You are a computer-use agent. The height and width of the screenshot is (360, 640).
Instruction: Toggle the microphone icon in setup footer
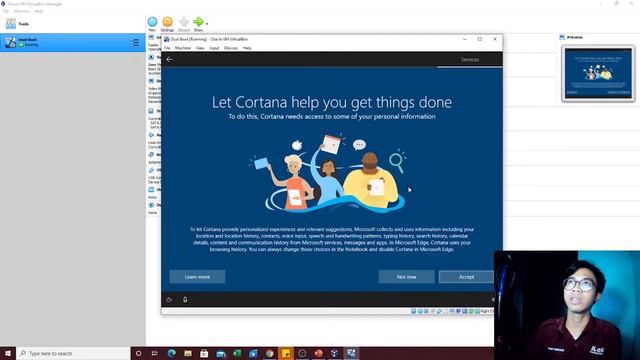tap(185, 300)
